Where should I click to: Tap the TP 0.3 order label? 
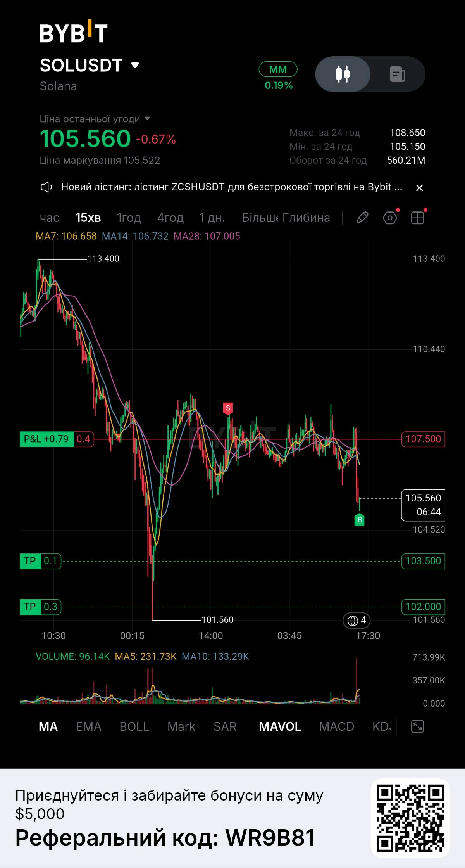[40, 607]
